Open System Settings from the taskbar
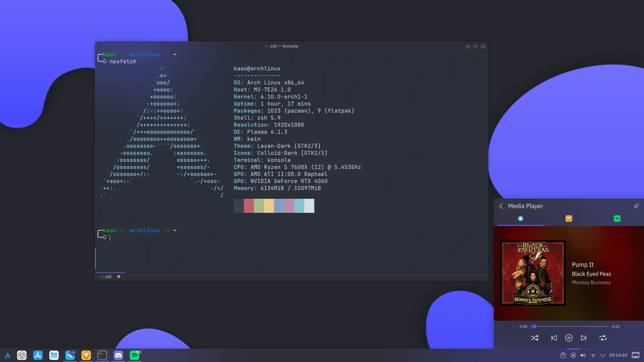Viewport: 644px width, 362px height. [x=22, y=355]
